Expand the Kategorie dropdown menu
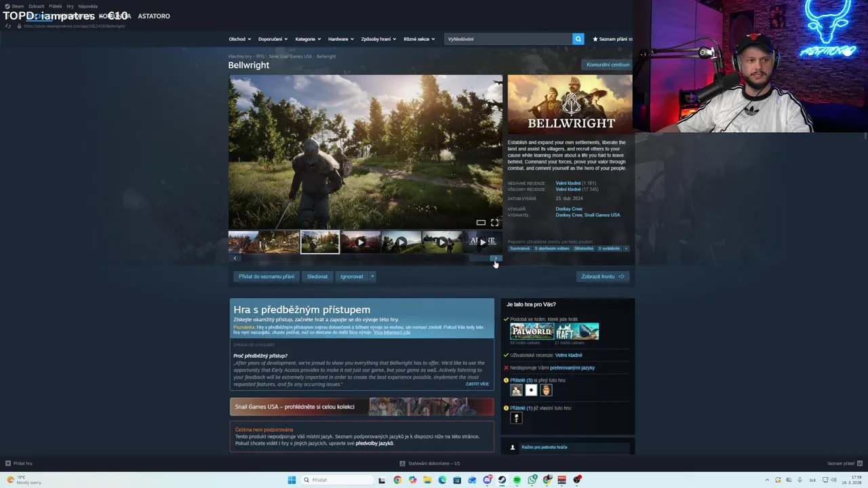This screenshot has height=488, width=868. 308,39
